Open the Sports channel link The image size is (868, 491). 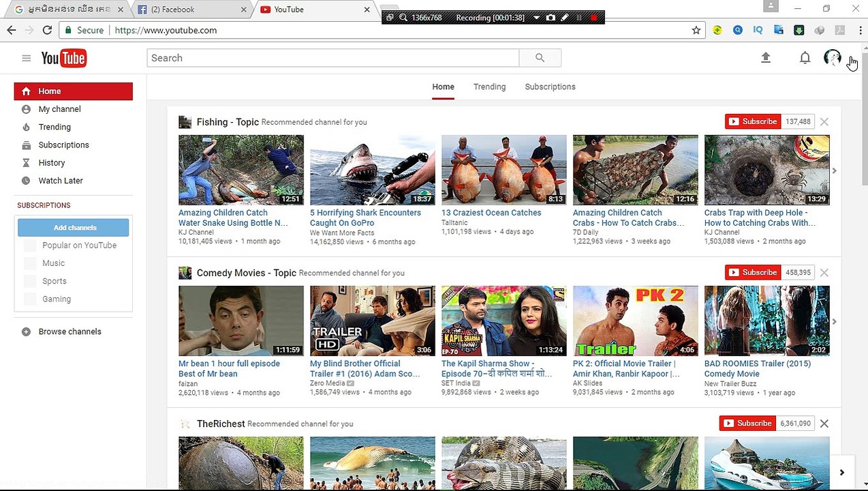[x=55, y=281]
